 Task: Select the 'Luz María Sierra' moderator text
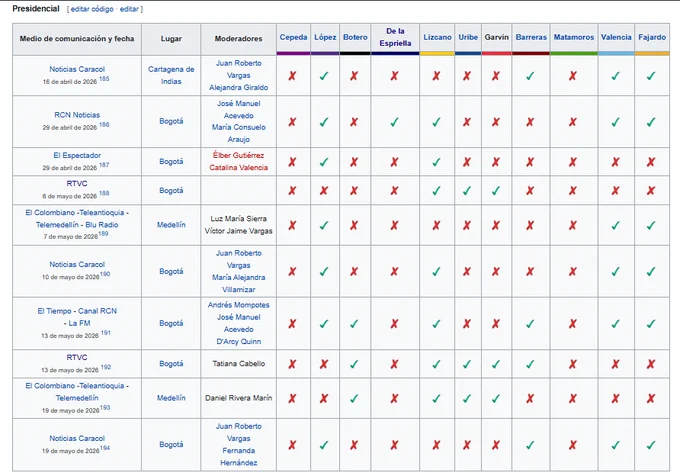pos(238,218)
